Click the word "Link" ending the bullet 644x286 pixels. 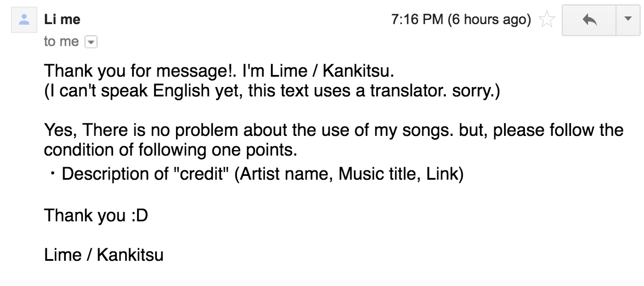click(444, 174)
